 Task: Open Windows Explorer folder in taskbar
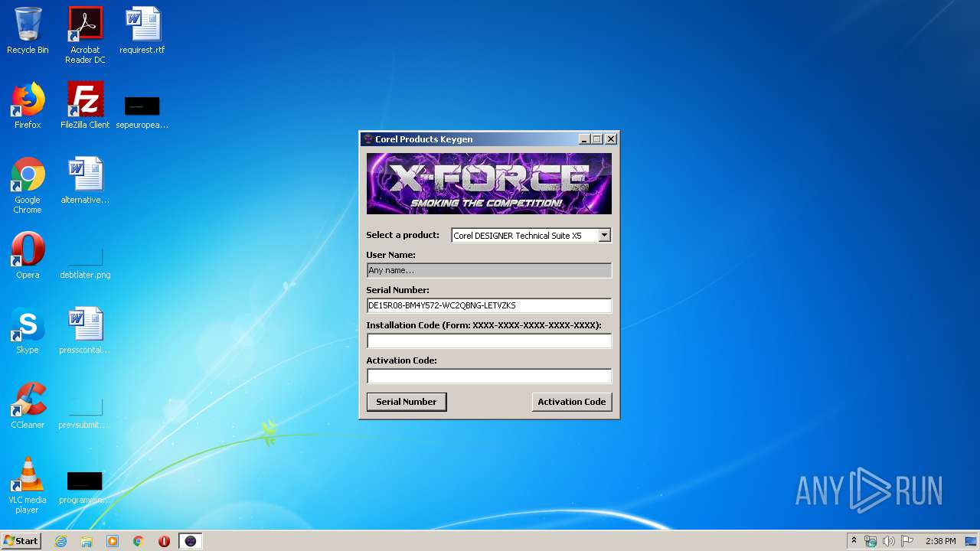87,541
